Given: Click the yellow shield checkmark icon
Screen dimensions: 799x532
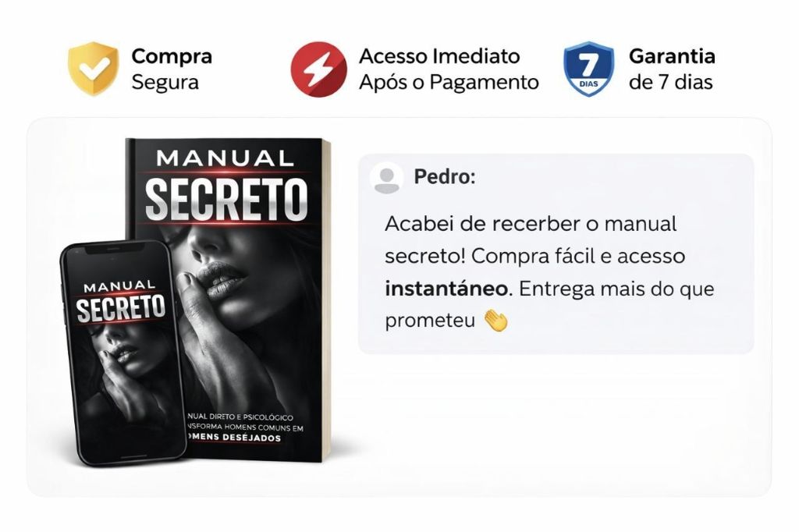Looking at the screenshot, I should tap(94, 69).
